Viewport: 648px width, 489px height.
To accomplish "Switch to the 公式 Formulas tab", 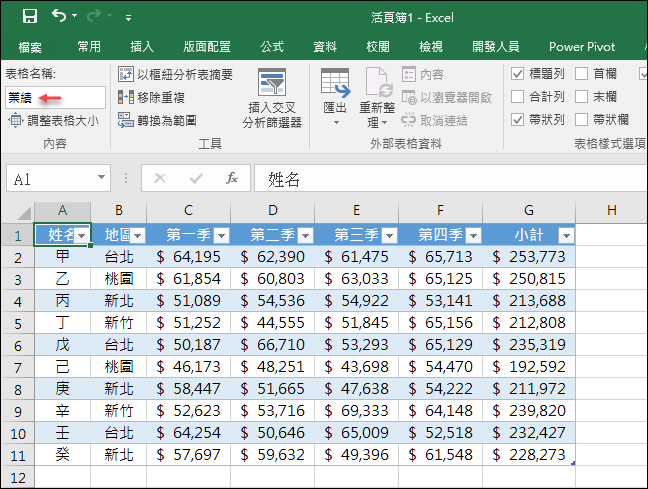I will pos(272,47).
